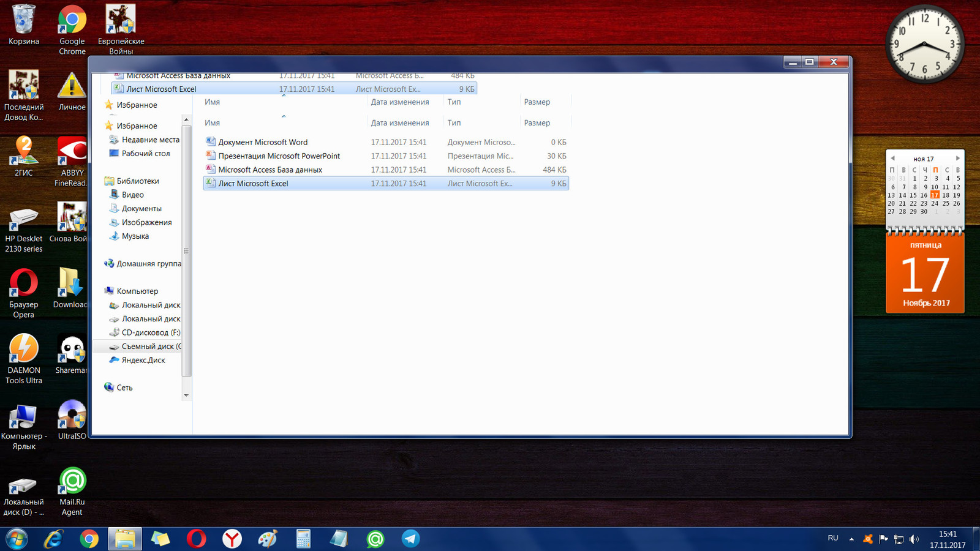The image size is (980, 551).
Task: Open Недавние места in navigation pane
Action: 145,140
